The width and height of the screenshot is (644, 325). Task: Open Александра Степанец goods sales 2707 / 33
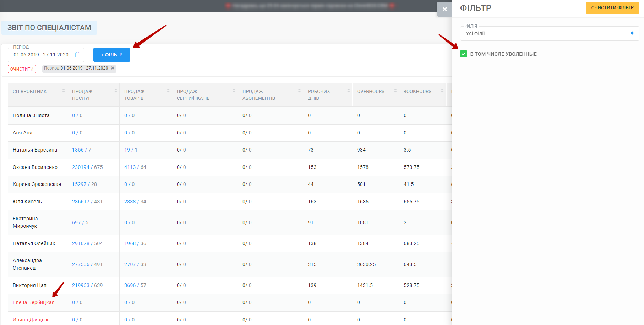(x=135, y=264)
